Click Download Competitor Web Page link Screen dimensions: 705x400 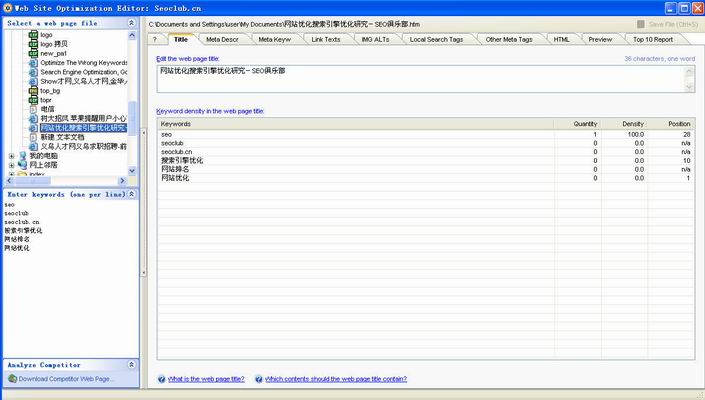coord(66,379)
